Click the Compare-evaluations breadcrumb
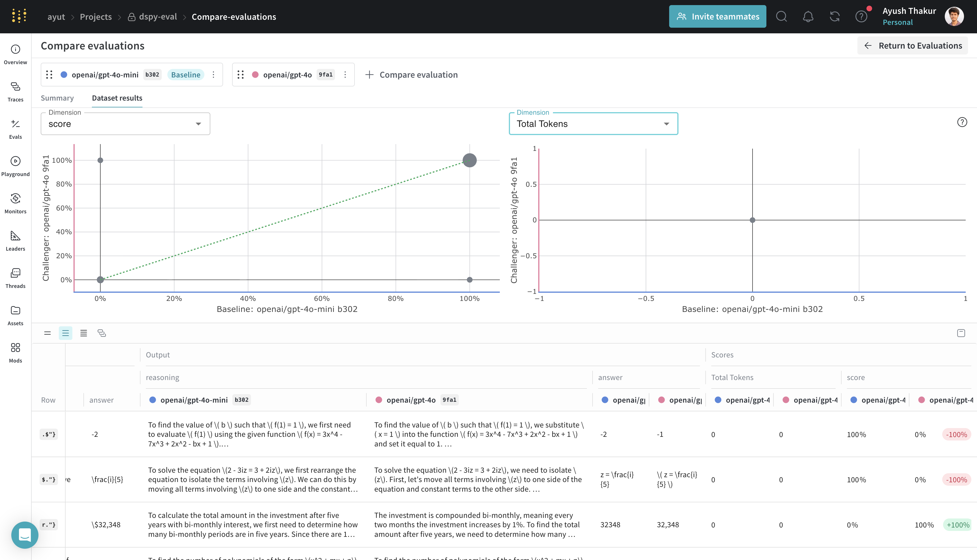Screen dimensions: 977x560 pos(234,17)
